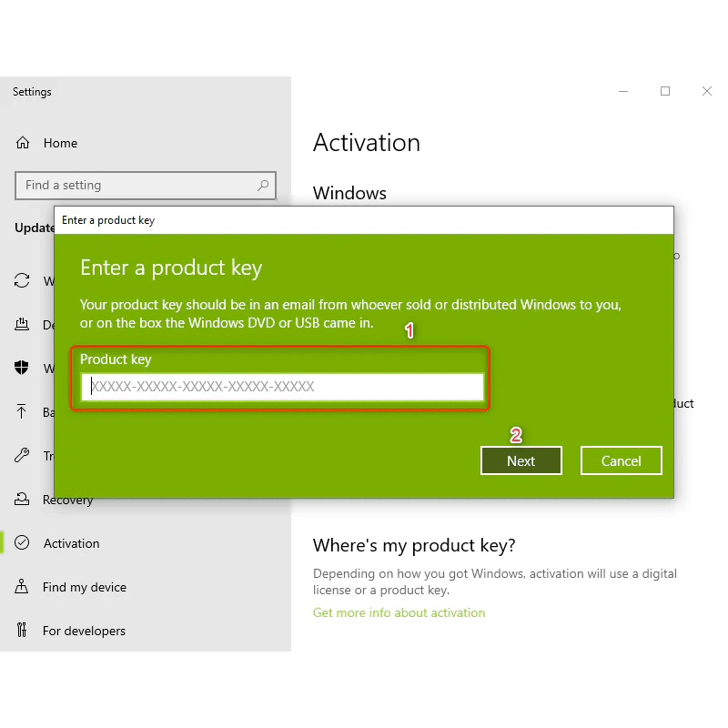Select the Delivery Optimization icon
The height and width of the screenshot is (728, 728).
point(23,325)
